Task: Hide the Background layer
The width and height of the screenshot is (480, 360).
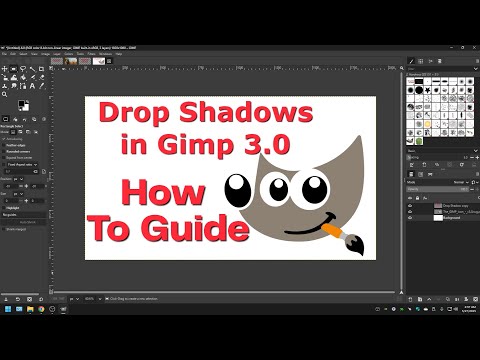Action: coord(410,218)
